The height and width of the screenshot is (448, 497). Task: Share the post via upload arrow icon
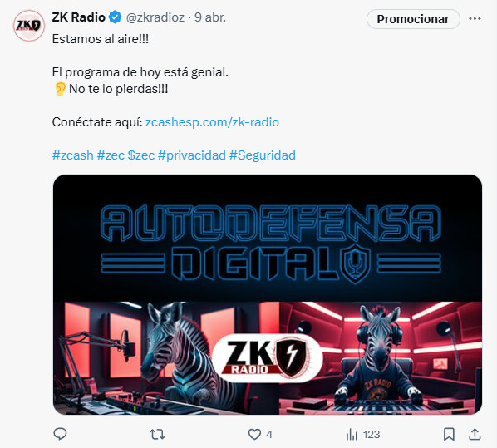point(475,434)
